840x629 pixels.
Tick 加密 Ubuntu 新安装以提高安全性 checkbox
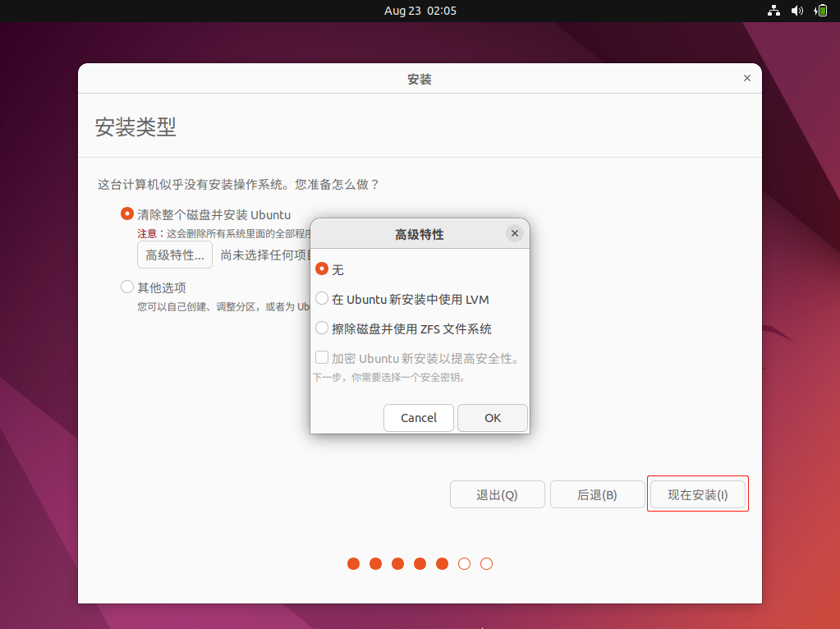[x=321, y=357]
